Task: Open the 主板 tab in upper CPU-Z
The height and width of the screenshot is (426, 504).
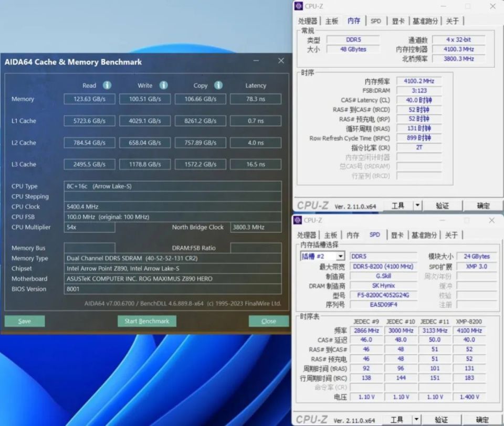Action: 332,21
